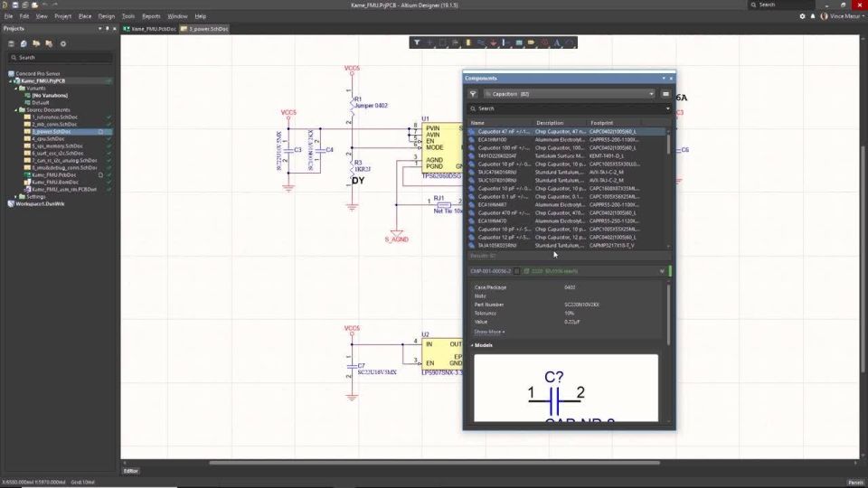Image resolution: width=868 pixels, height=488 pixels.
Task: Select the Capacitor 100 nF component row
Action: tap(566, 147)
